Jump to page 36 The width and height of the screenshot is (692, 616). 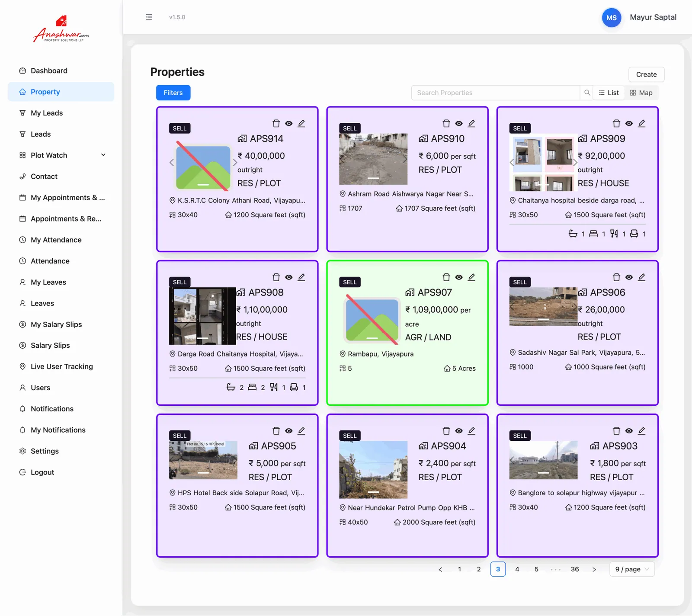[x=575, y=569]
